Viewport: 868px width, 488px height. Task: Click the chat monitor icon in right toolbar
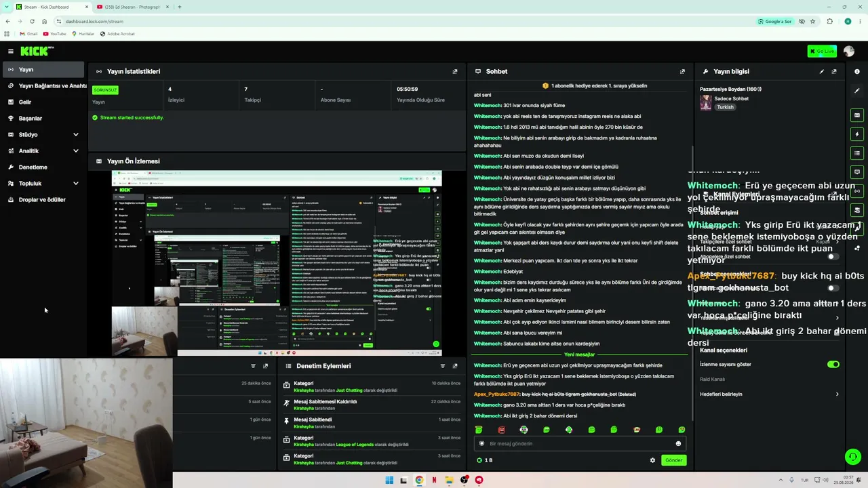tap(857, 172)
